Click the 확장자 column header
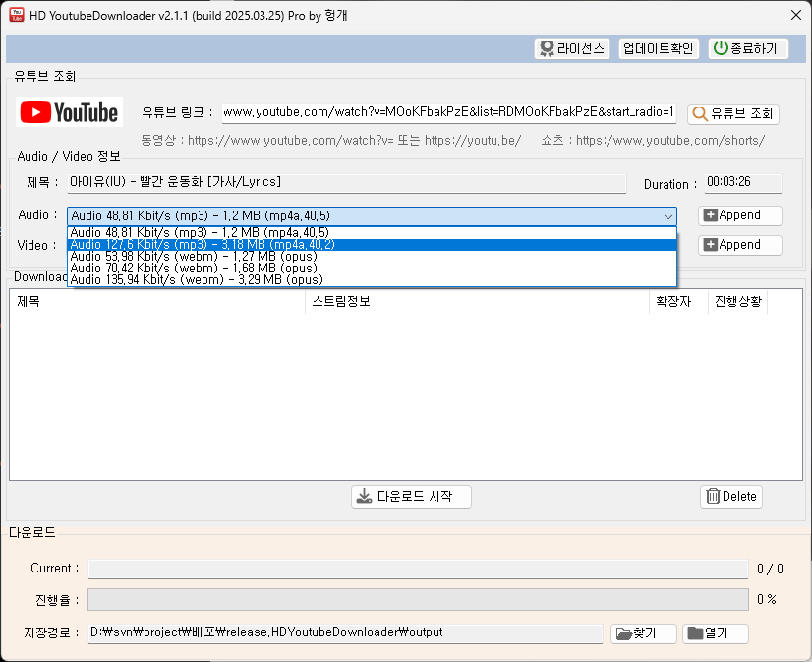812x662 pixels. point(678,301)
